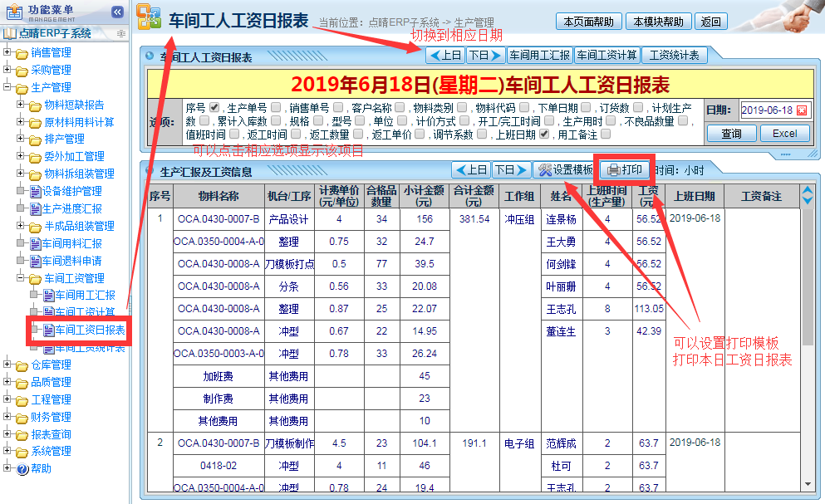The height and width of the screenshot is (504, 825).
Task: Collapse the 生产管理 tree node
Action: [8, 87]
